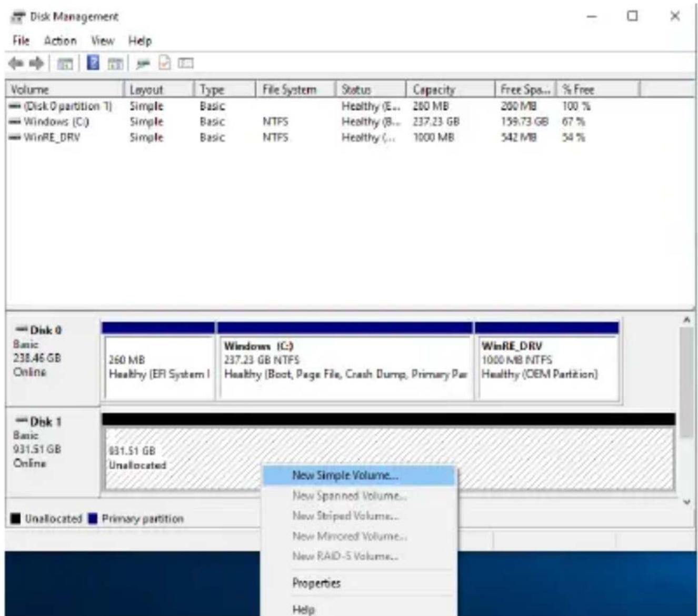Sort by the % Free column header

point(599,90)
